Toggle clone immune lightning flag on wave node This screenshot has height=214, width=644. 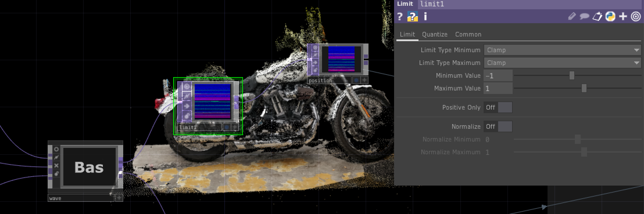[56, 157]
